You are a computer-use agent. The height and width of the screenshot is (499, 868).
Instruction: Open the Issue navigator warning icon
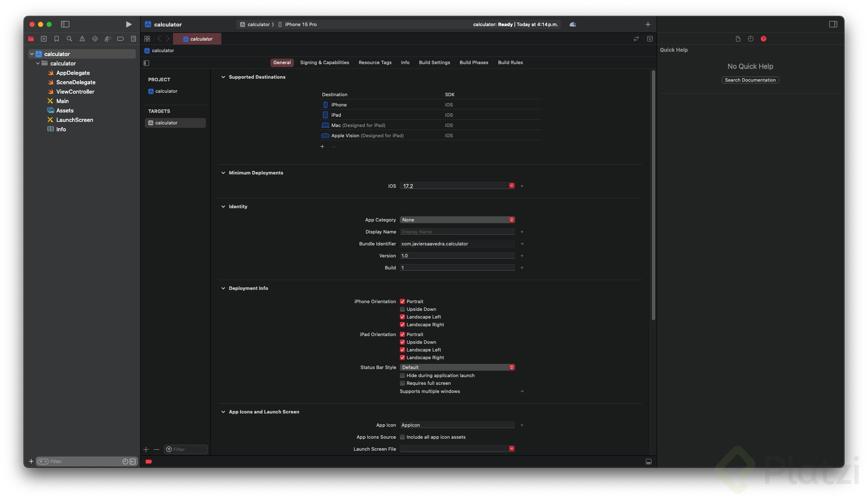pos(82,39)
